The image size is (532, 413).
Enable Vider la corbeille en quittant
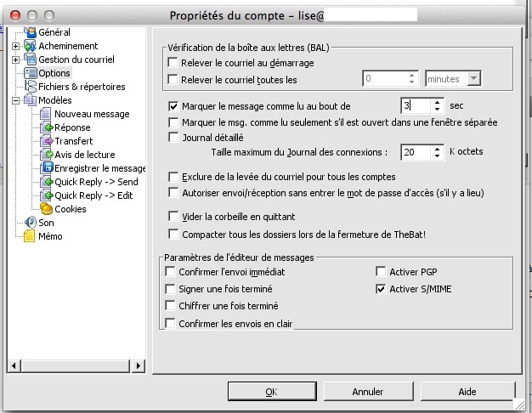(173, 217)
